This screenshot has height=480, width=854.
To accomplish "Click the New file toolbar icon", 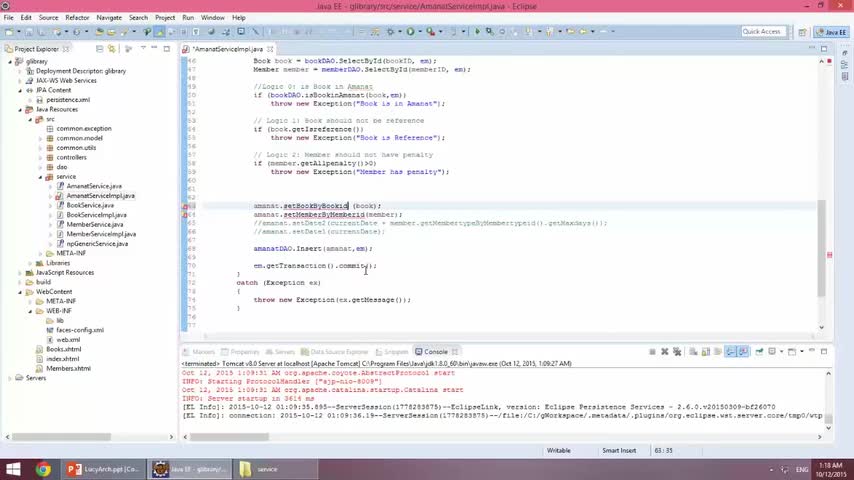I will tap(9, 32).
